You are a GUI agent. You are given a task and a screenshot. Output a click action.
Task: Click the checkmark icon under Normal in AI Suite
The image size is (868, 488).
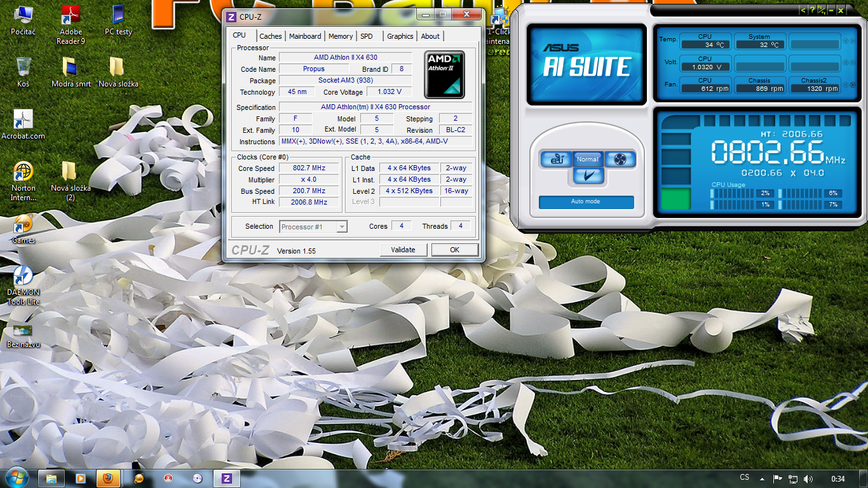tap(588, 175)
